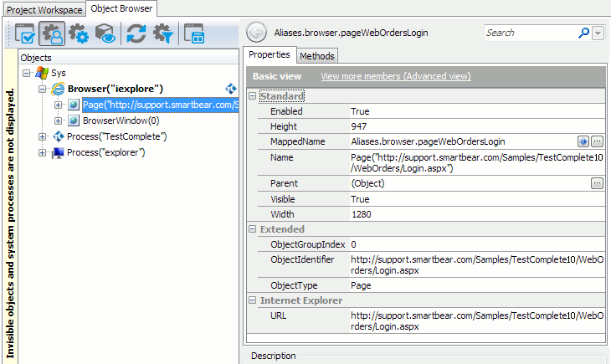This screenshot has width=611, height=364.
Task: Click the window-with-checkmark toolbar icon
Action: coord(24,33)
